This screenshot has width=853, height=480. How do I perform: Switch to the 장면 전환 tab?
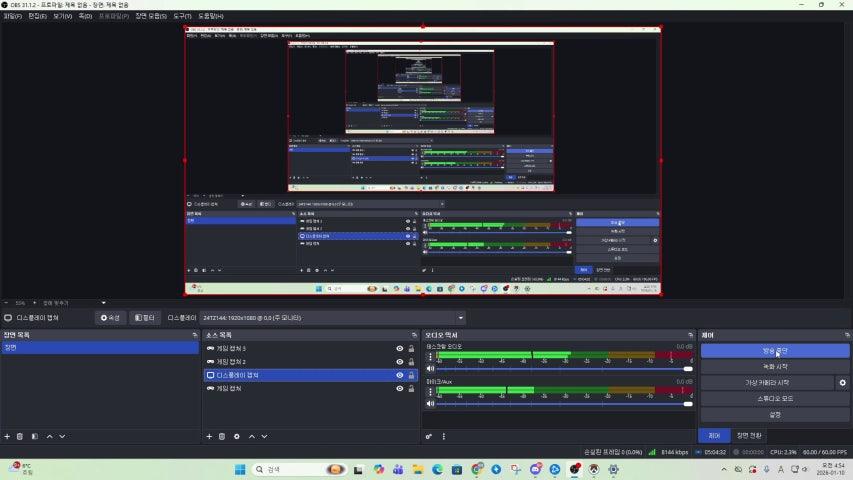point(749,436)
